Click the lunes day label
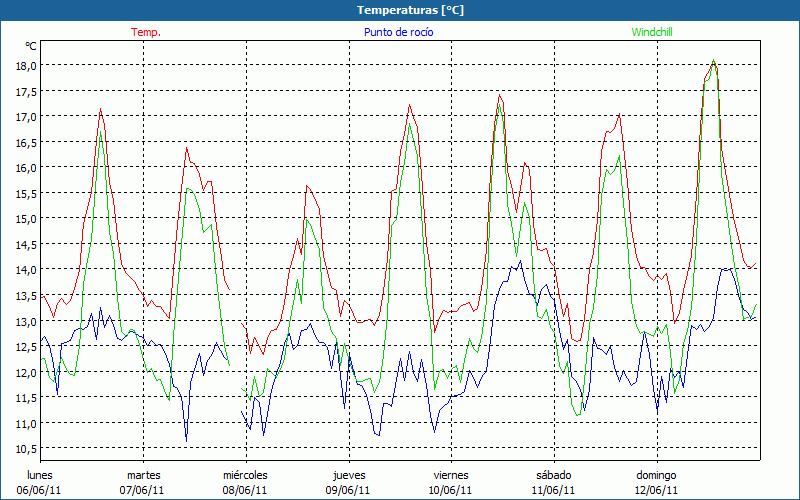This screenshot has height=500, width=800. (x=40, y=475)
